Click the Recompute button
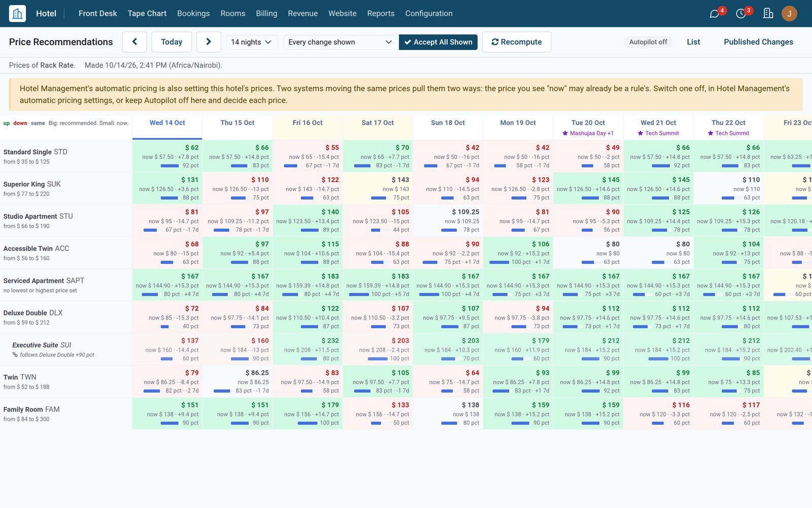 coord(517,42)
